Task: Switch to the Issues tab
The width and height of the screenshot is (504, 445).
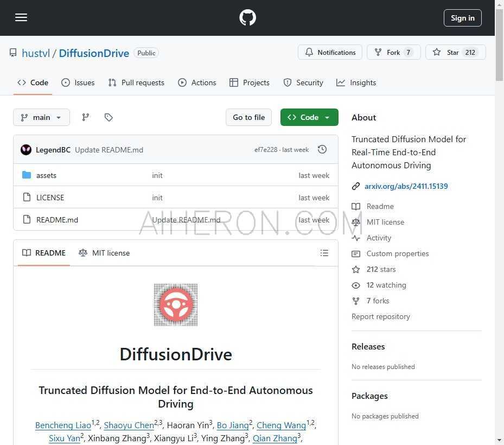Action: [x=78, y=82]
